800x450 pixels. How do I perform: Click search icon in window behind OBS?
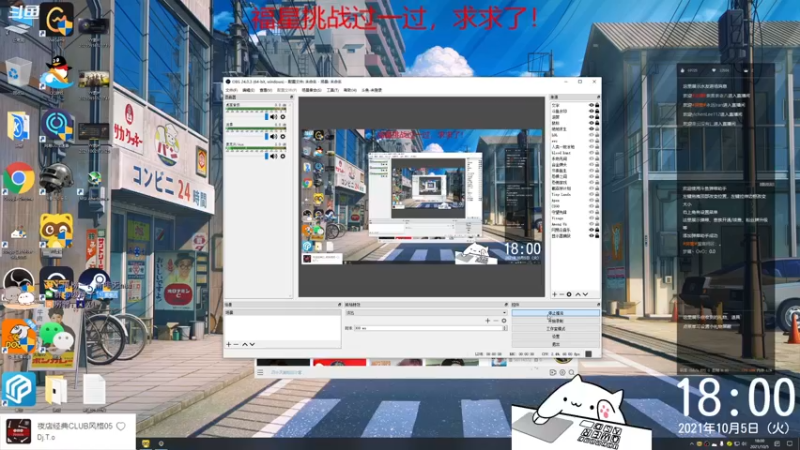coord(571,372)
